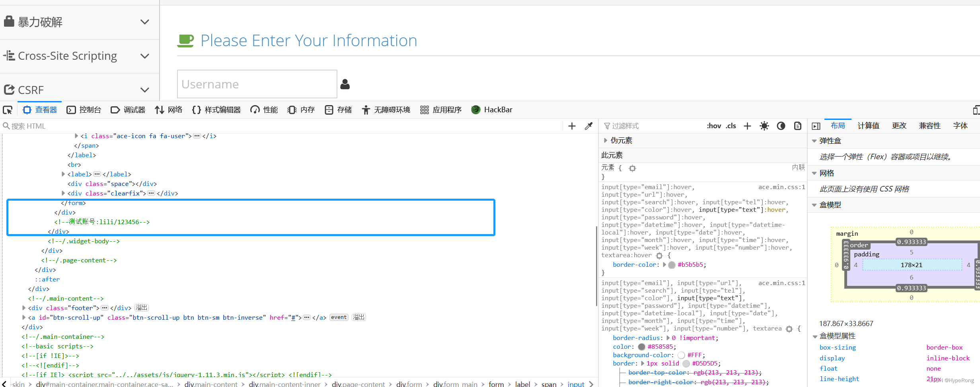Screen dimensions: 980x387
Task: Expand the btn-scroll-up anchor node
Action: pyautogui.click(x=23, y=317)
